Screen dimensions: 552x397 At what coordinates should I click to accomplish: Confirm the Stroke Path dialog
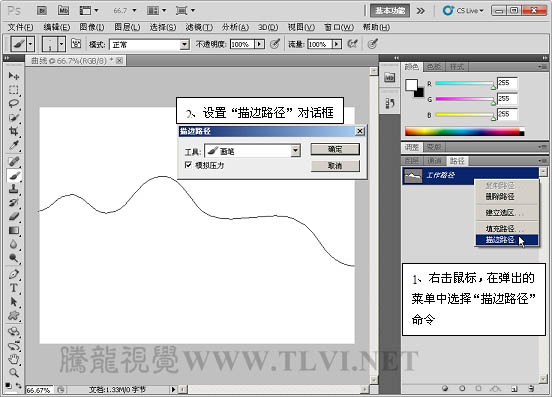(x=335, y=149)
